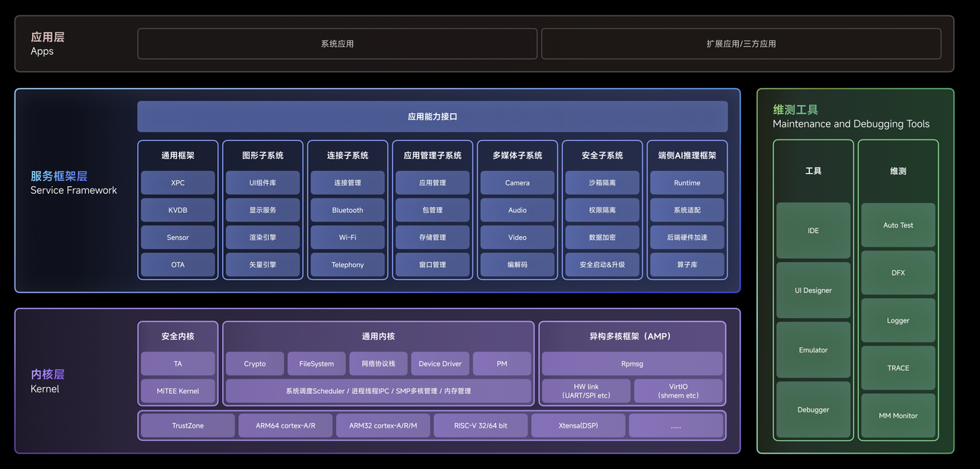Select the TRACE item under 维测
Image resolution: width=980 pixels, height=469 pixels.
pyautogui.click(x=897, y=368)
